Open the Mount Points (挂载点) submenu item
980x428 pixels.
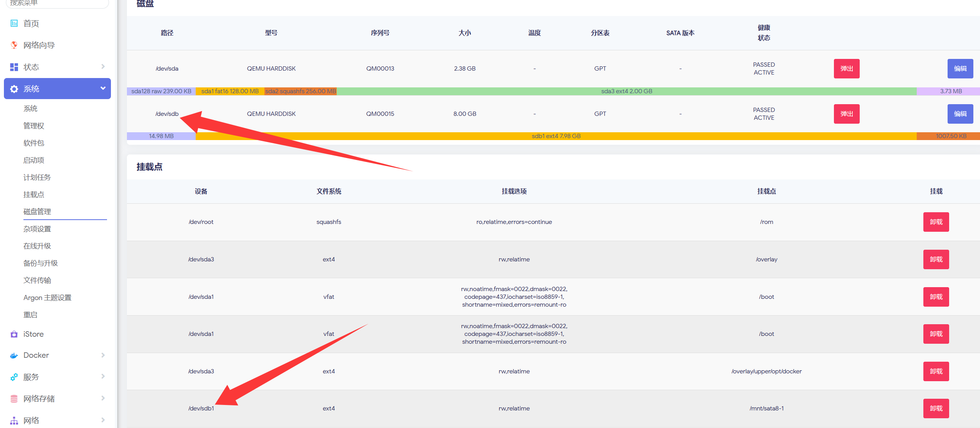tap(34, 195)
